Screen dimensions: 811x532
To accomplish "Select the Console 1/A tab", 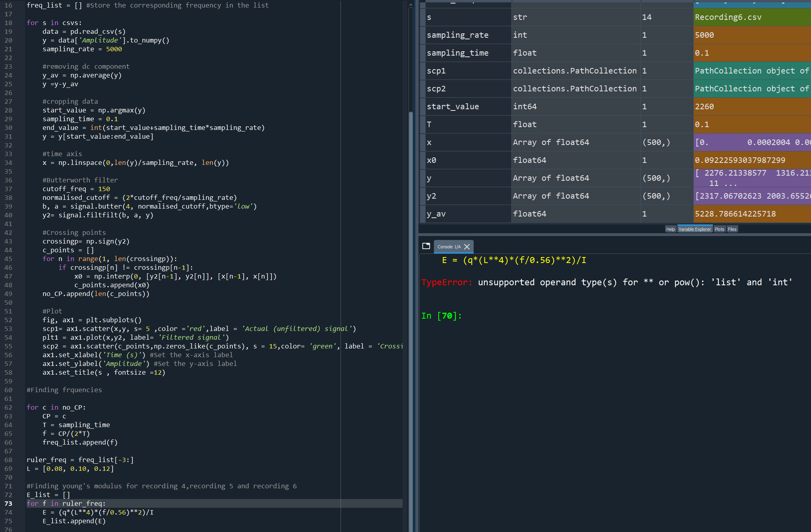I will click(449, 247).
